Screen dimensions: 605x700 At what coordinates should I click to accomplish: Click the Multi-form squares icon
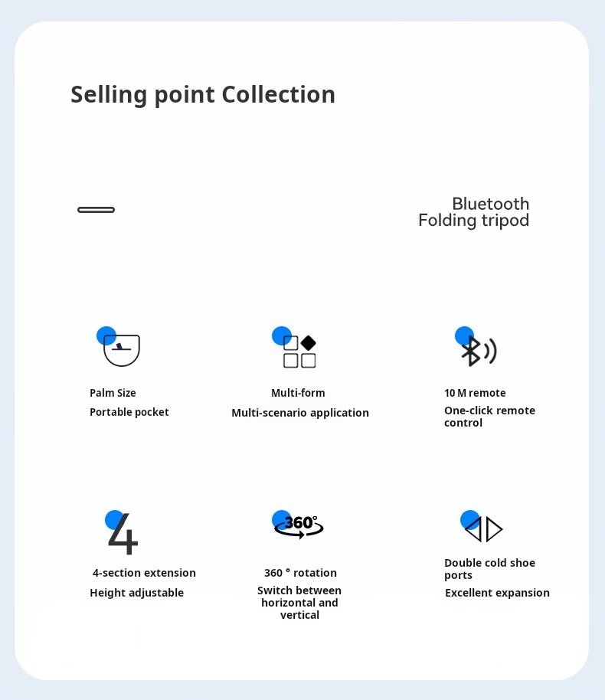click(x=299, y=352)
